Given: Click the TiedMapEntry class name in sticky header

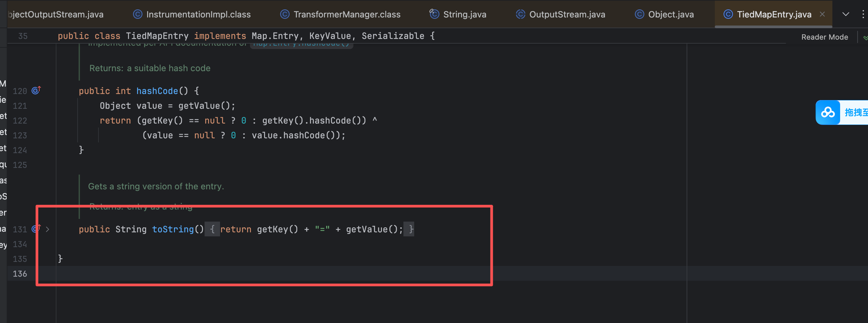Looking at the screenshot, I should pos(157,36).
